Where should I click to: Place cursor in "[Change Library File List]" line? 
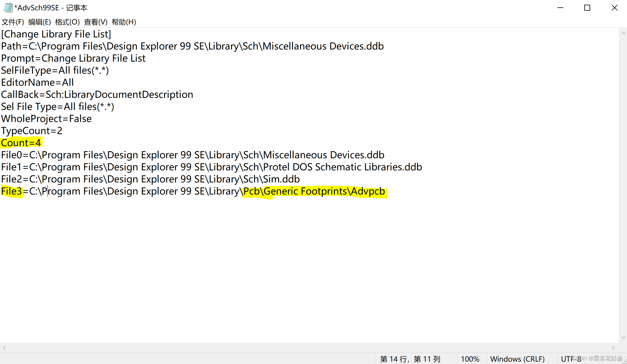click(x=56, y=34)
